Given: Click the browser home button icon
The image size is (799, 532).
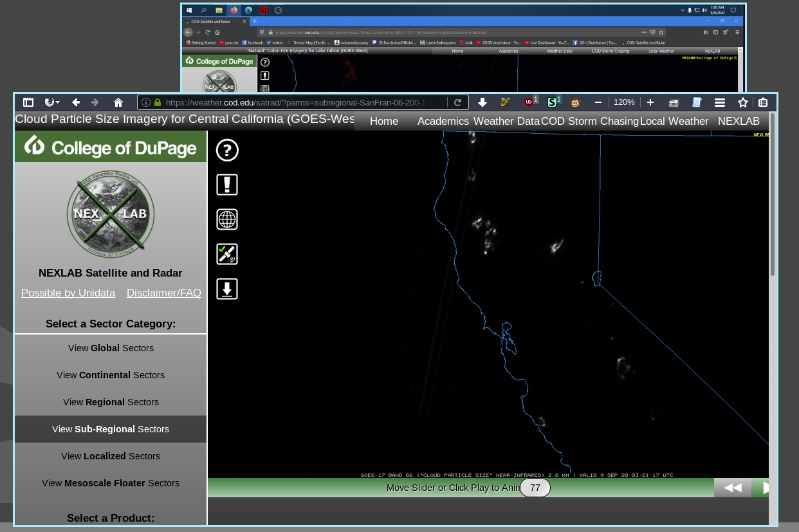Looking at the screenshot, I should [x=118, y=102].
